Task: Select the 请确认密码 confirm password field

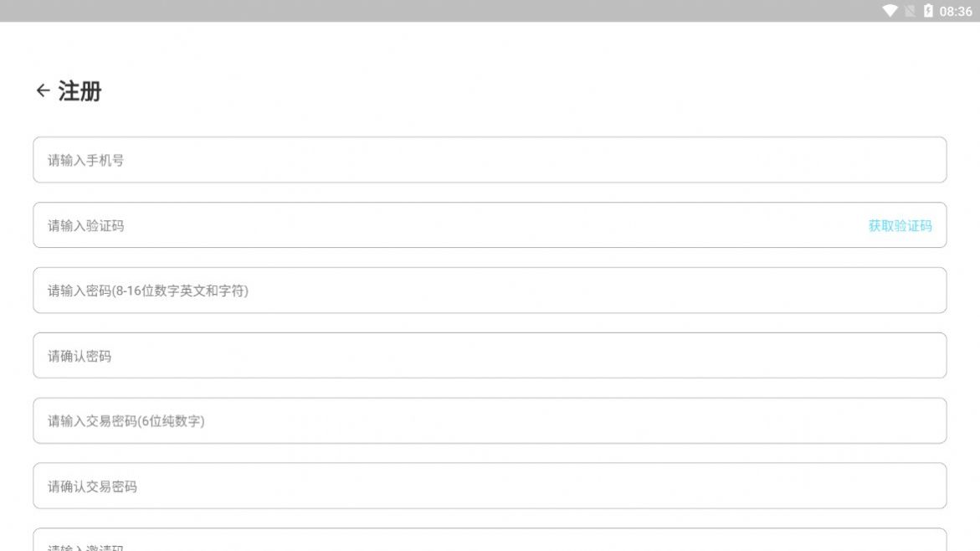Action: click(490, 356)
